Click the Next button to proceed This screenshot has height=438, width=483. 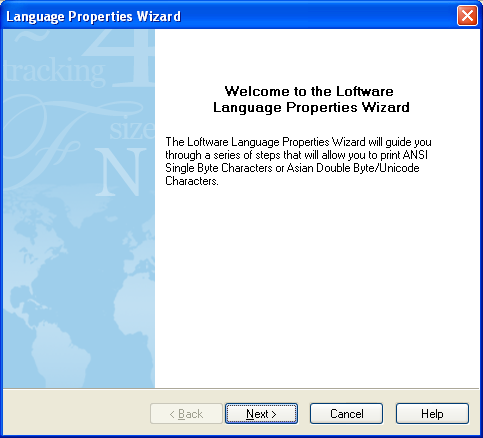pyautogui.click(x=261, y=414)
